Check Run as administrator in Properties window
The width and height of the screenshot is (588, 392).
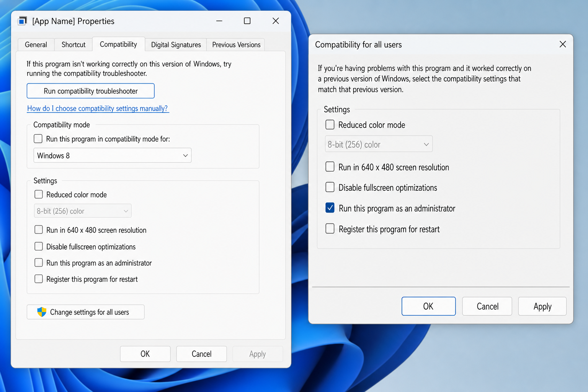[39, 263]
